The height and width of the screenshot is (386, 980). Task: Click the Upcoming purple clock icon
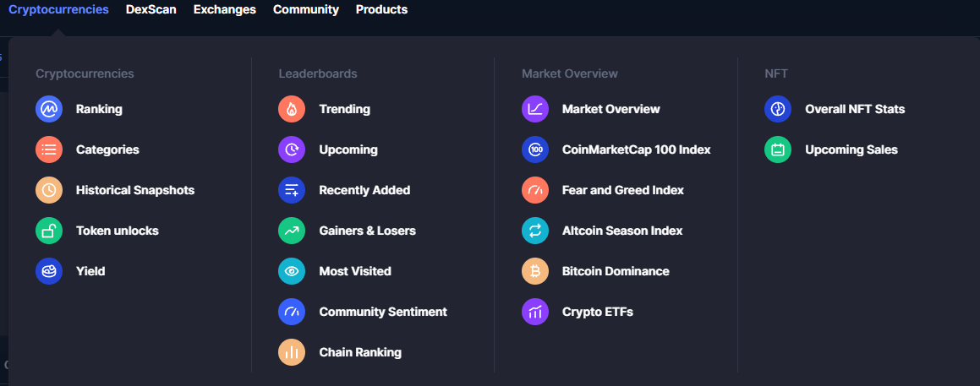coord(291,150)
